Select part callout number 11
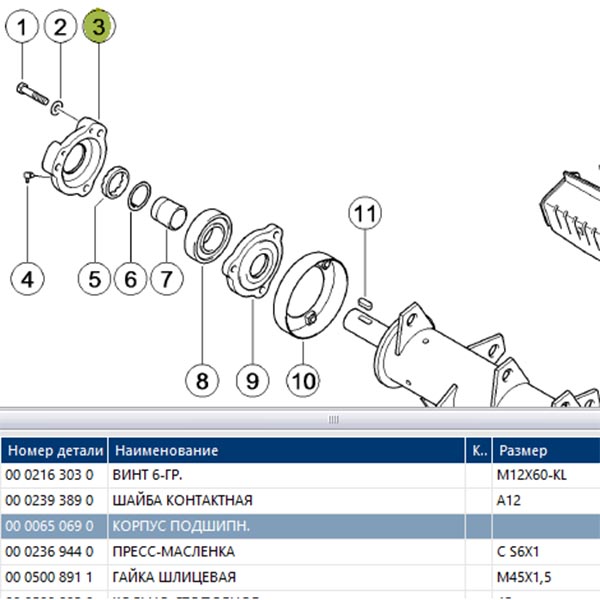Image resolution: width=600 pixels, height=600 pixels. 365,213
